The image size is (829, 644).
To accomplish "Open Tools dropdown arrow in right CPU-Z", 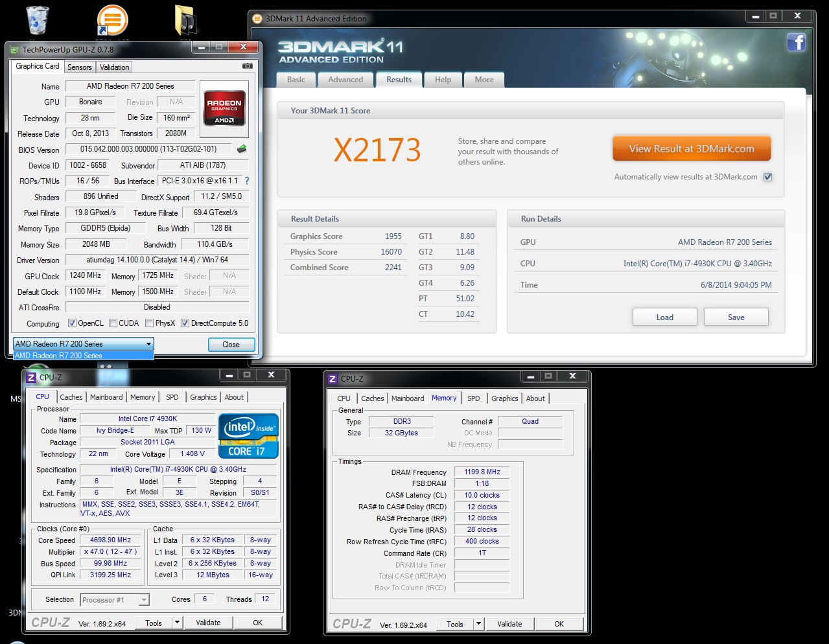I will [x=479, y=624].
